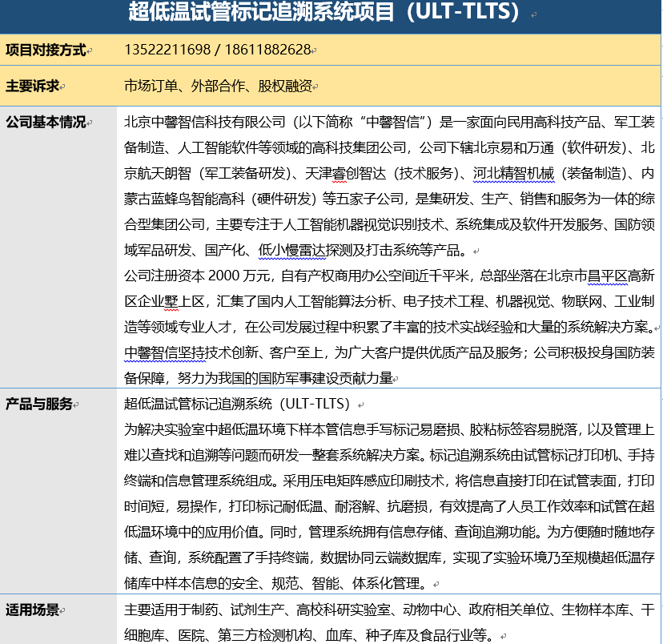Click the word "国产化"
The image size is (663, 644).
pos(225,250)
